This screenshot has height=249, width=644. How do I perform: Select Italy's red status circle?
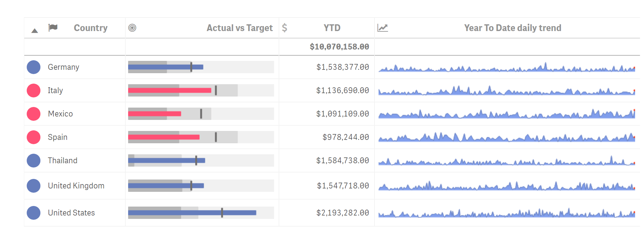coord(33,90)
